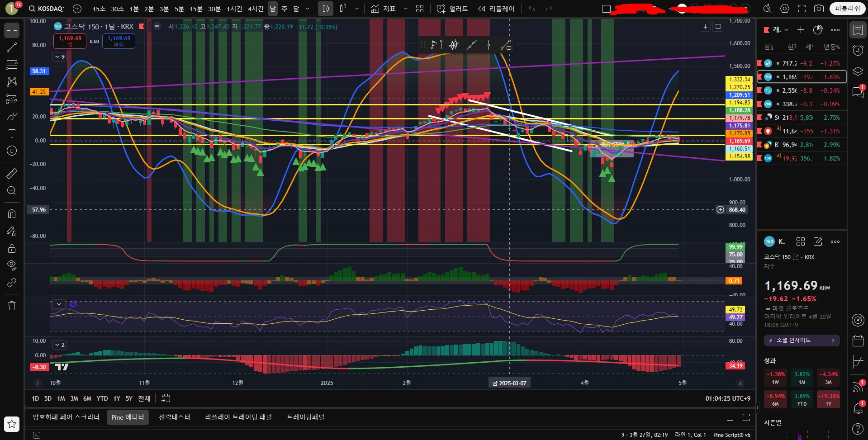Hide all drawings with the eye icon
Image resolution: width=868 pixels, height=440 pixels.
point(12,265)
